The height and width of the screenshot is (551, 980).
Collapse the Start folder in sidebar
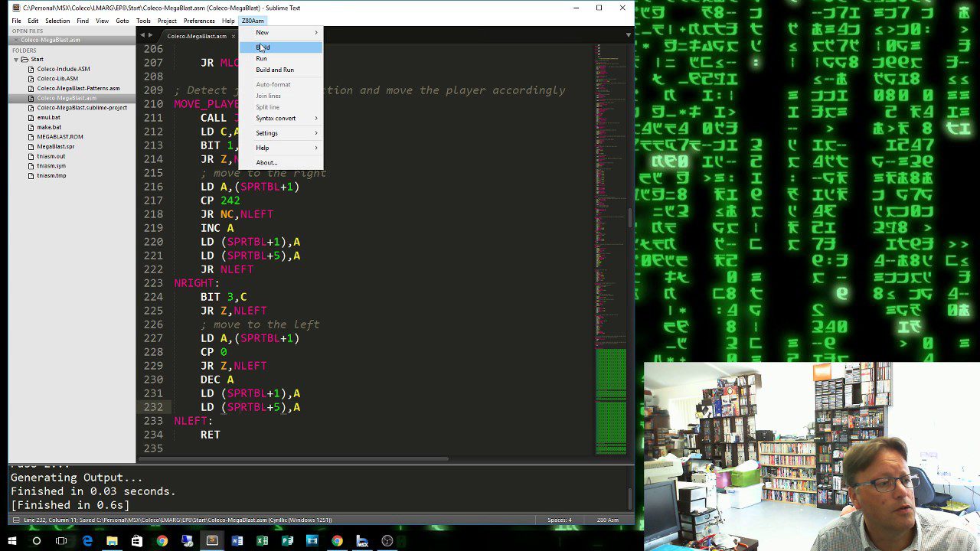click(16, 59)
